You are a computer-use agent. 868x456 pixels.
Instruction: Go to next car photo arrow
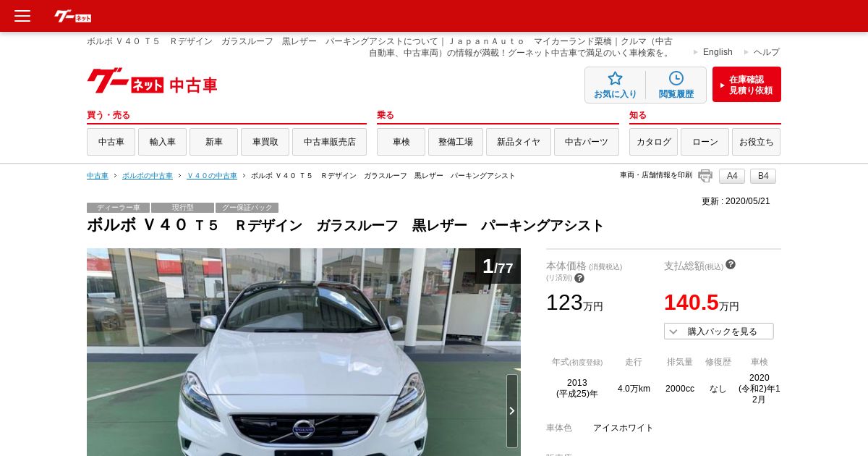point(512,411)
